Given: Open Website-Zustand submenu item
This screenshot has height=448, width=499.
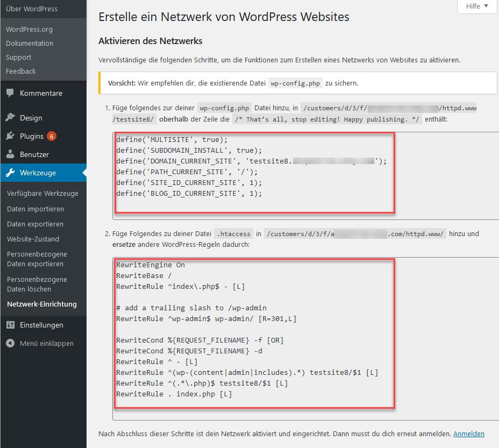Looking at the screenshot, I should click(x=33, y=239).
